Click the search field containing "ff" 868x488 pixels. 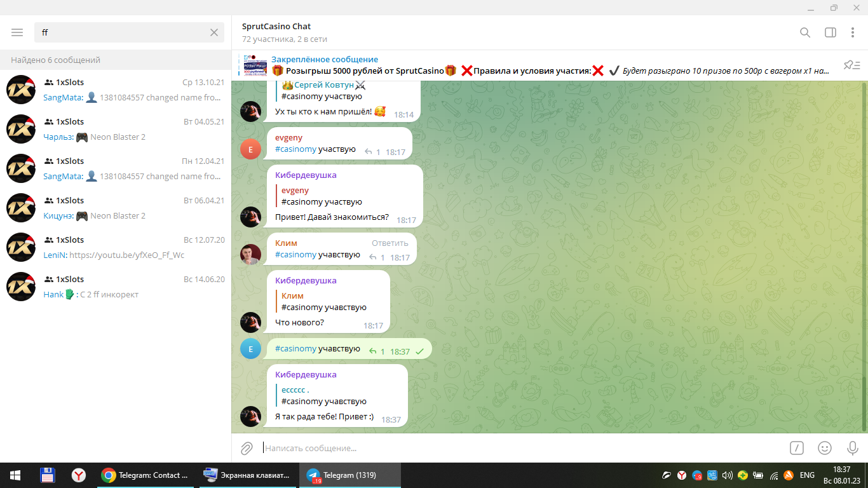tap(129, 32)
